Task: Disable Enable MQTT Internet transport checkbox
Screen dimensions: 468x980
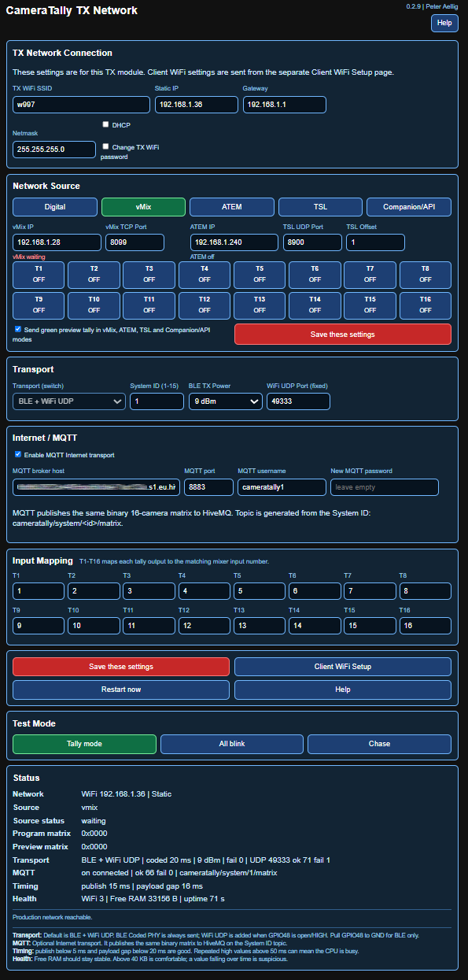Action: (x=18, y=455)
